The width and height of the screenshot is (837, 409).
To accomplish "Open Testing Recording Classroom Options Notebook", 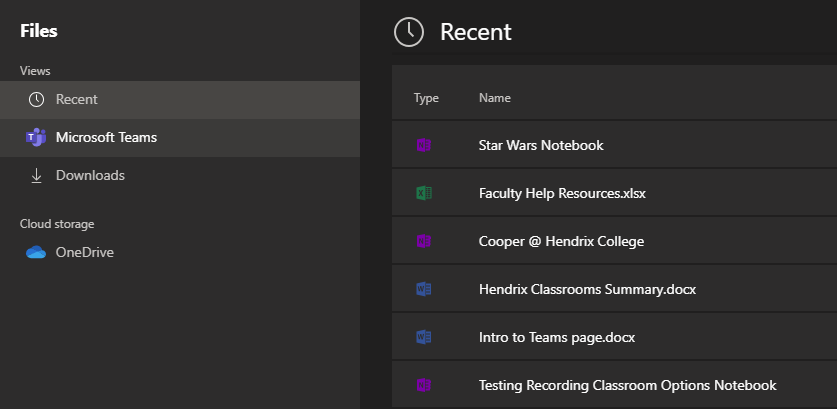I will point(627,386).
